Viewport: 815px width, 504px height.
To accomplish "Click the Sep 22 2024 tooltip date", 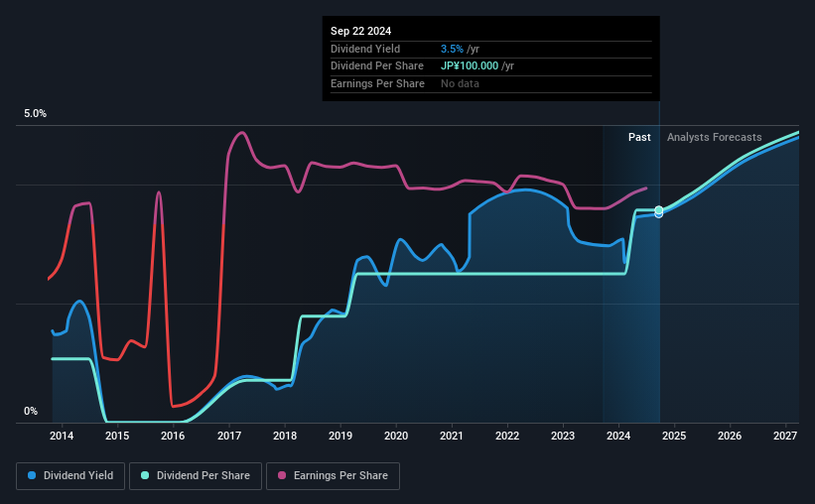I will tap(360, 31).
